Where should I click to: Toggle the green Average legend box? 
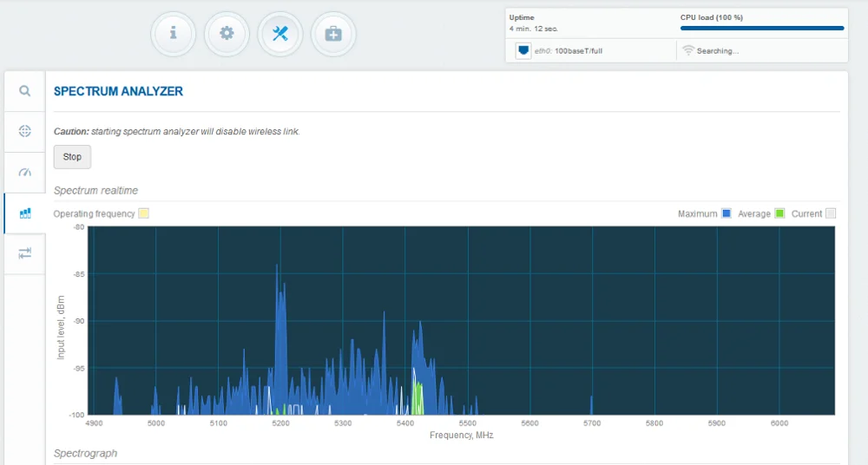(779, 213)
